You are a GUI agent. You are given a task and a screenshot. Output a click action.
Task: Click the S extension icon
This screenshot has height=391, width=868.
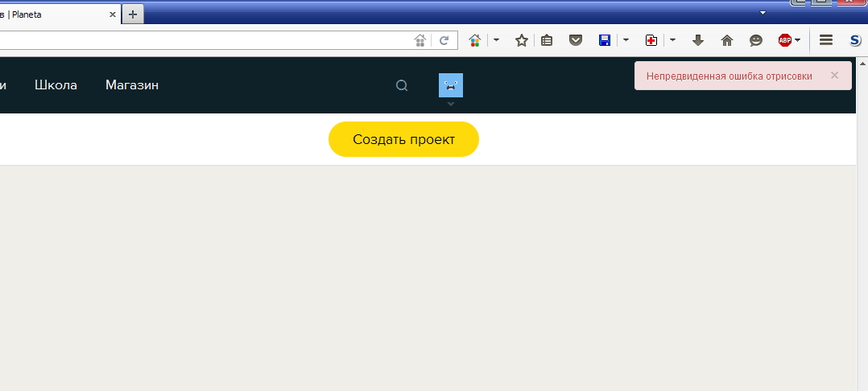pos(855,39)
